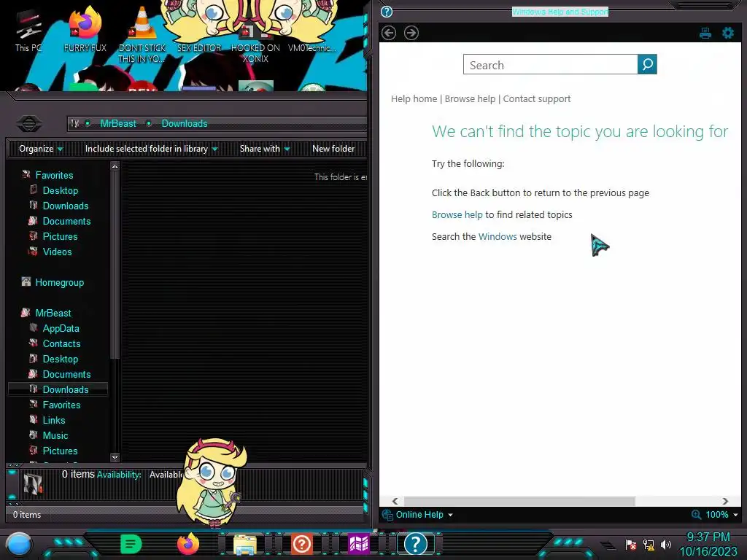Follow the Windows website link

(x=498, y=237)
